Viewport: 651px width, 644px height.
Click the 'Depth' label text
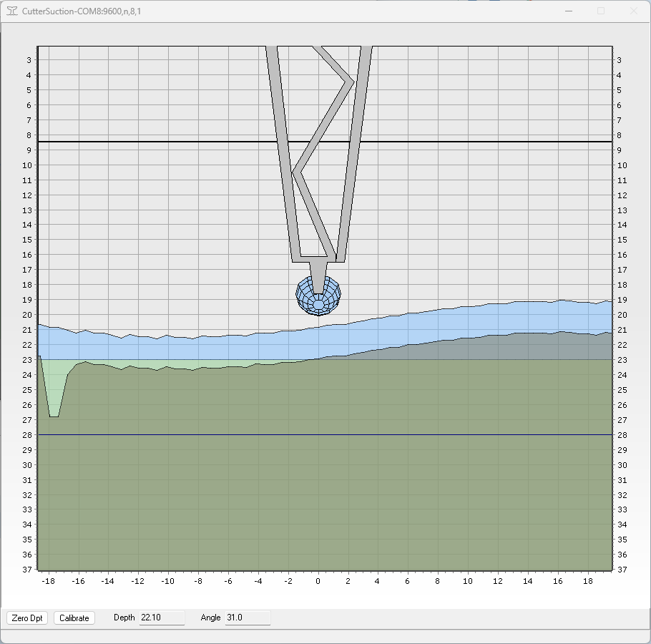124,618
